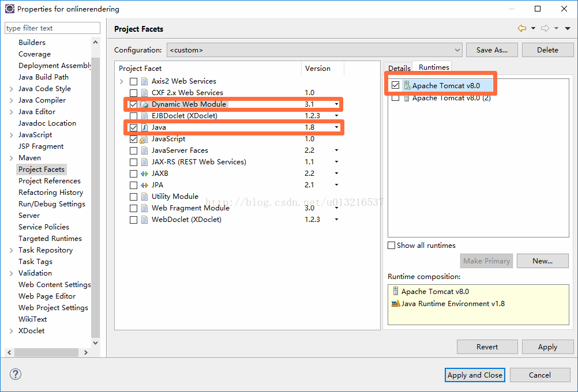Expand the Validation tree node
Image resolution: width=578 pixels, height=392 pixels.
tap(11, 273)
